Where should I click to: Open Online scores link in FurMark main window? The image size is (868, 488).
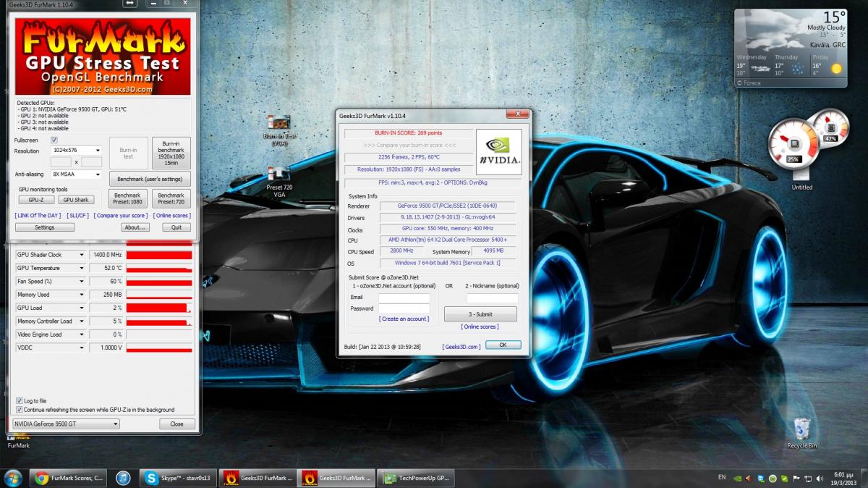coord(171,216)
